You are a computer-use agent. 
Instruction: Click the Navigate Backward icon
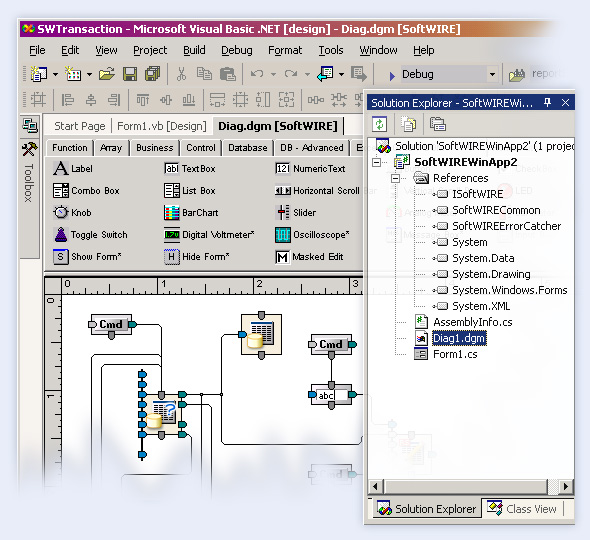[325, 74]
